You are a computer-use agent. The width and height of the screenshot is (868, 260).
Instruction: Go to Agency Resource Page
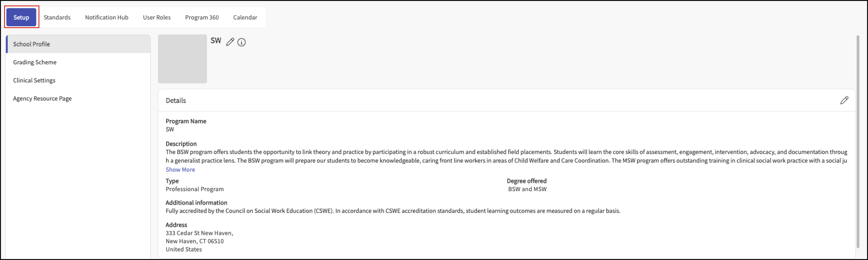[78, 99]
